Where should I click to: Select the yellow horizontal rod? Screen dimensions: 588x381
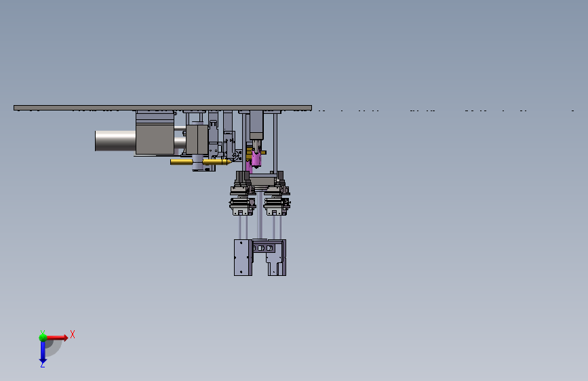tap(201, 162)
